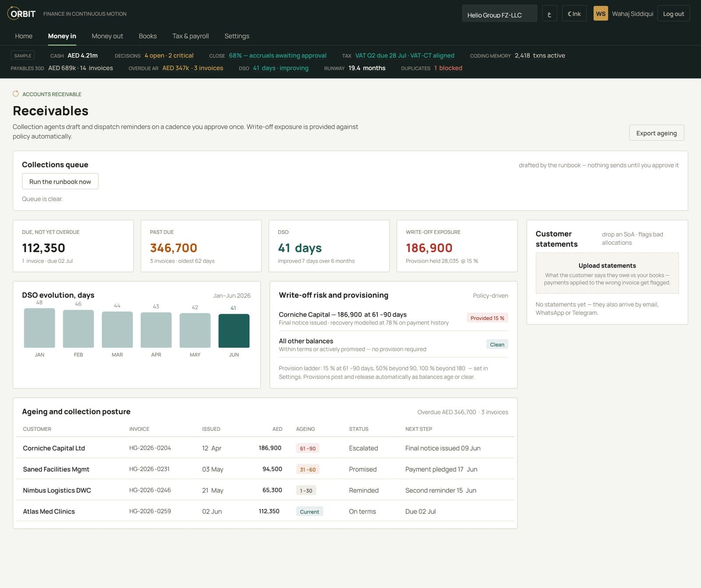The height and width of the screenshot is (588, 701).
Task: Sort table by ISSUED column header
Action: (x=211, y=429)
